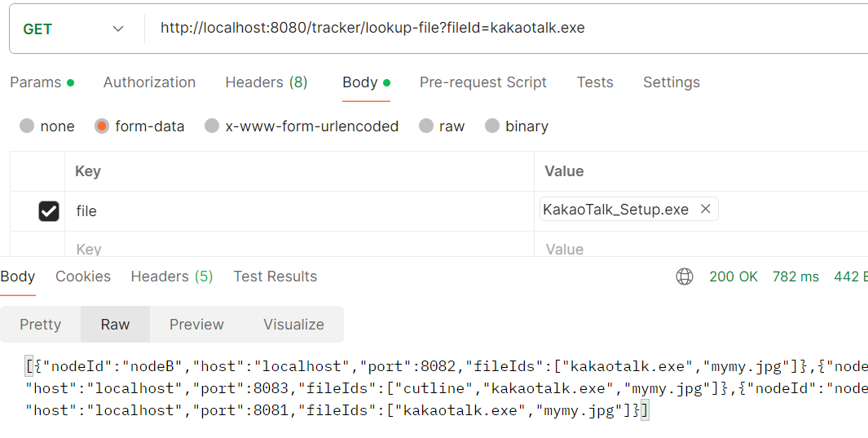View the response Cookies tab
Viewport: 868px width, 438px height.
point(83,277)
